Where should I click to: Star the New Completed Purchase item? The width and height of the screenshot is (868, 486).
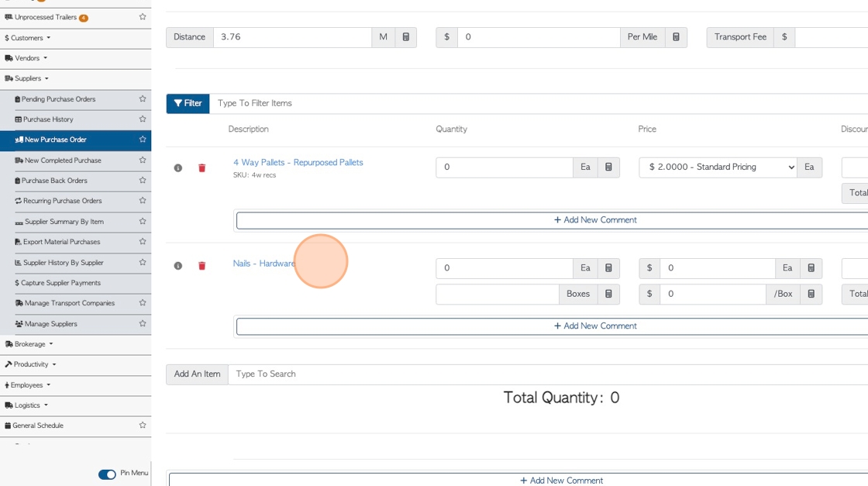[143, 160]
